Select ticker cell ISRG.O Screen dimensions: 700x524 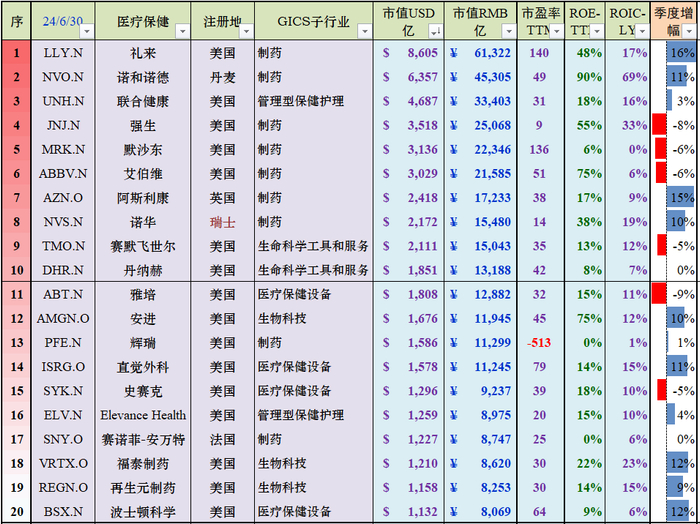click(x=63, y=366)
